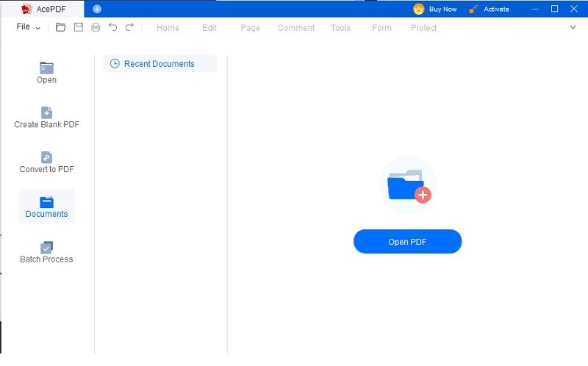Open the File dropdown menu
588x366 pixels.
[28, 27]
